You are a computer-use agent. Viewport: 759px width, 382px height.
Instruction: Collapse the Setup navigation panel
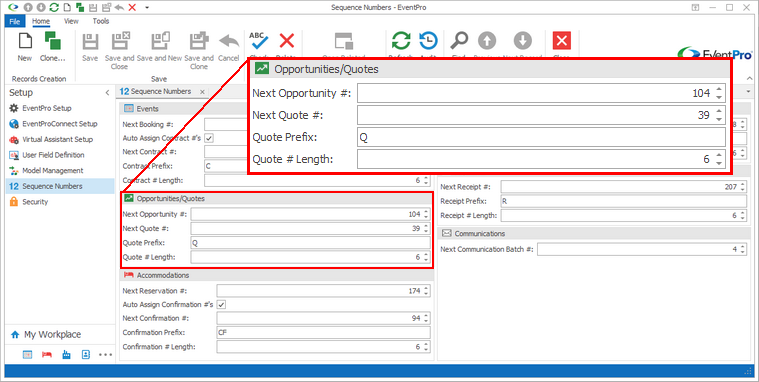click(x=107, y=92)
